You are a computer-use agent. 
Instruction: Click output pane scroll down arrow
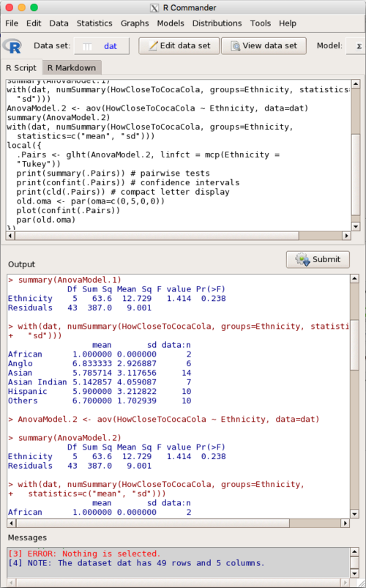(354, 514)
